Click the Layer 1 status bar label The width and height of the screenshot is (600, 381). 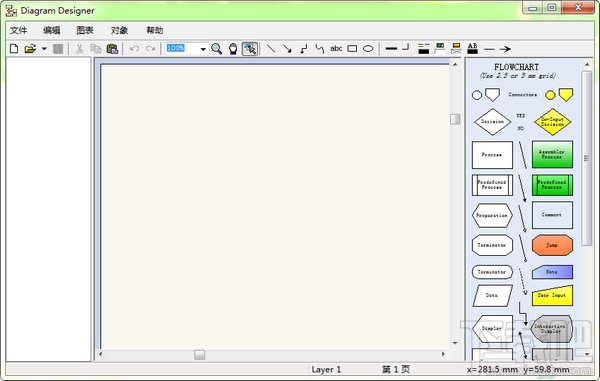(x=326, y=370)
